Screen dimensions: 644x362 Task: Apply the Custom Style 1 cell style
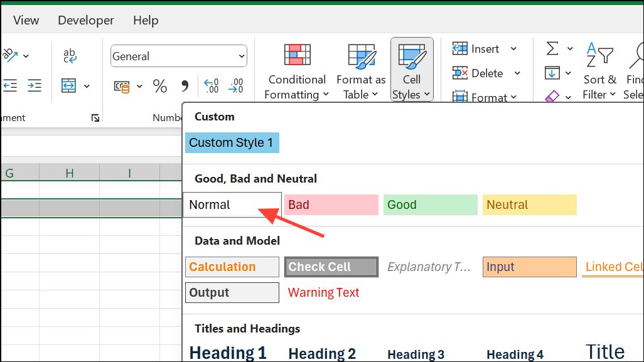pyautogui.click(x=232, y=142)
